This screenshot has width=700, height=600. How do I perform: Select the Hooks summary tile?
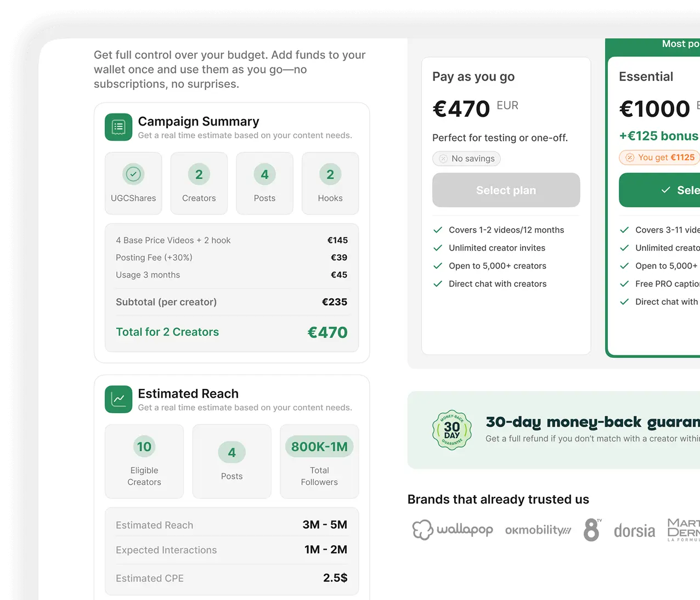330,183
